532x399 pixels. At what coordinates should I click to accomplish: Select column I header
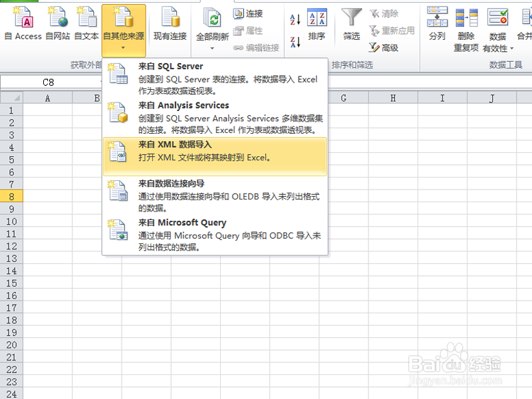(442, 98)
